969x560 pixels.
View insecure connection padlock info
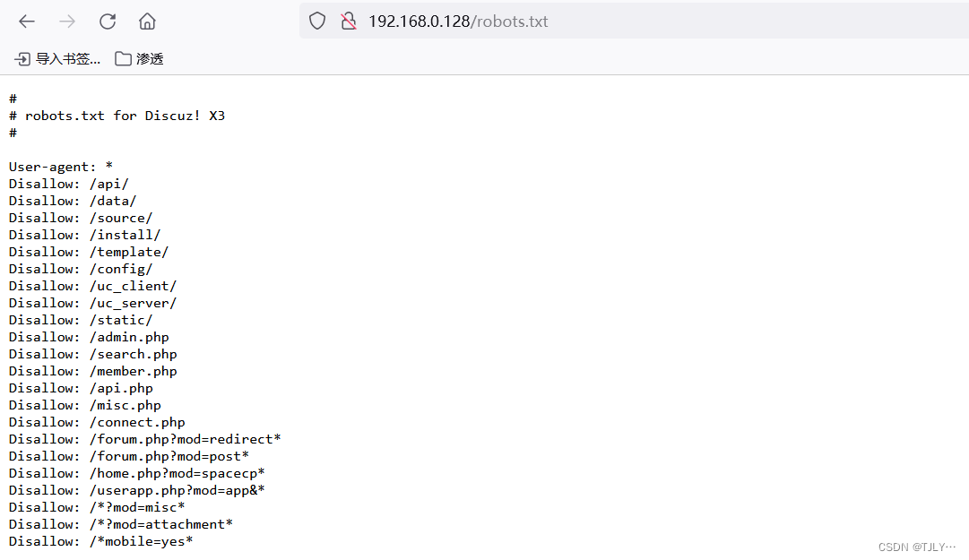[x=349, y=21]
